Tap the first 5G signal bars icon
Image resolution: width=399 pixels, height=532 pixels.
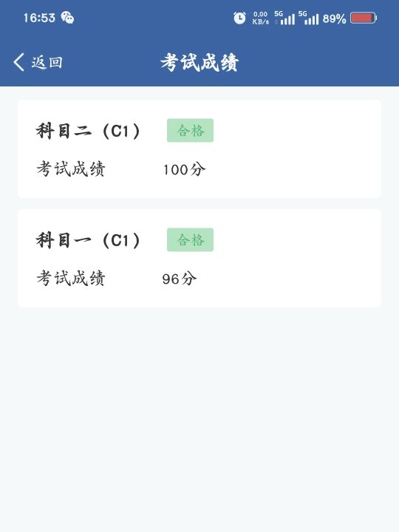(284, 18)
